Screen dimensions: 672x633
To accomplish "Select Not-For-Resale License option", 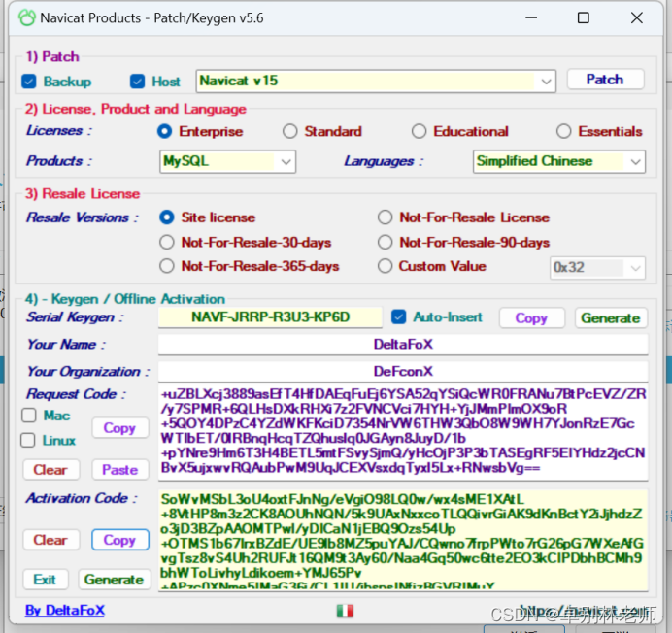I will coord(385,217).
